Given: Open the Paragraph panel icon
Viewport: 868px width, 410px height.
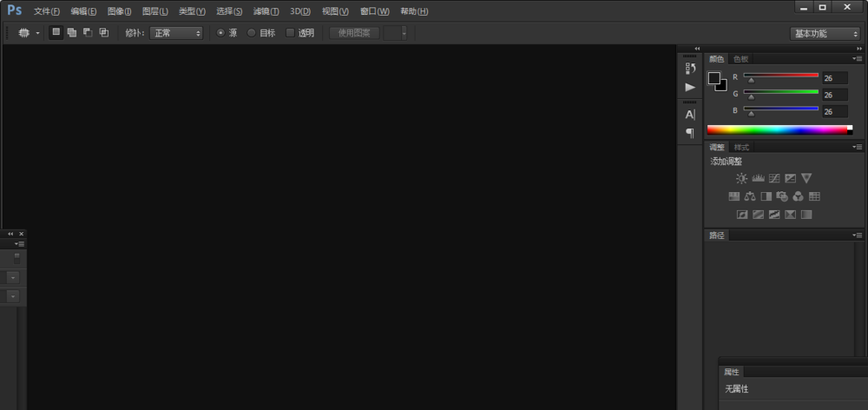Looking at the screenshot, I should pyautogui.click(x=690, y=133).
